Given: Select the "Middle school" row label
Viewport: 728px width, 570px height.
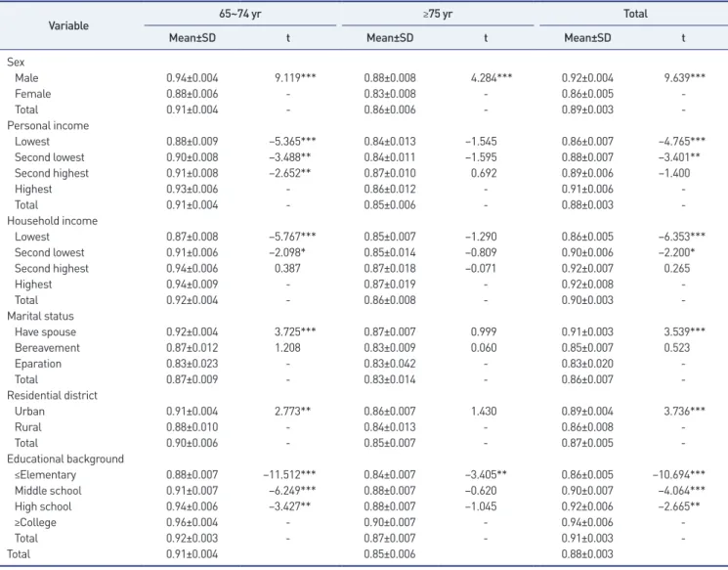Looking at the screenshot, I should (x=48, y=491).
